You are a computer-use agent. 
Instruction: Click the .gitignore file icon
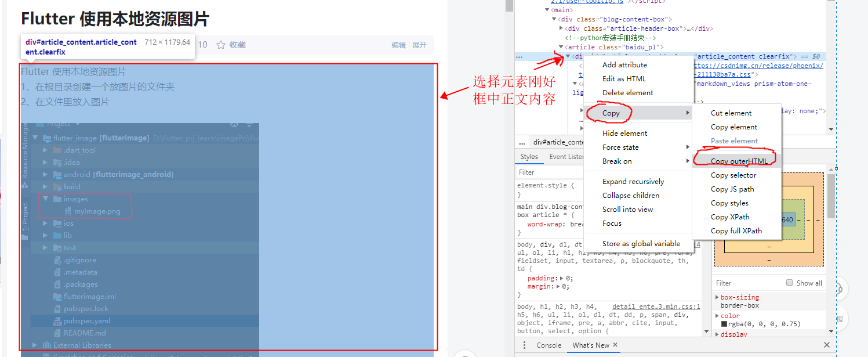pos(57,260)
